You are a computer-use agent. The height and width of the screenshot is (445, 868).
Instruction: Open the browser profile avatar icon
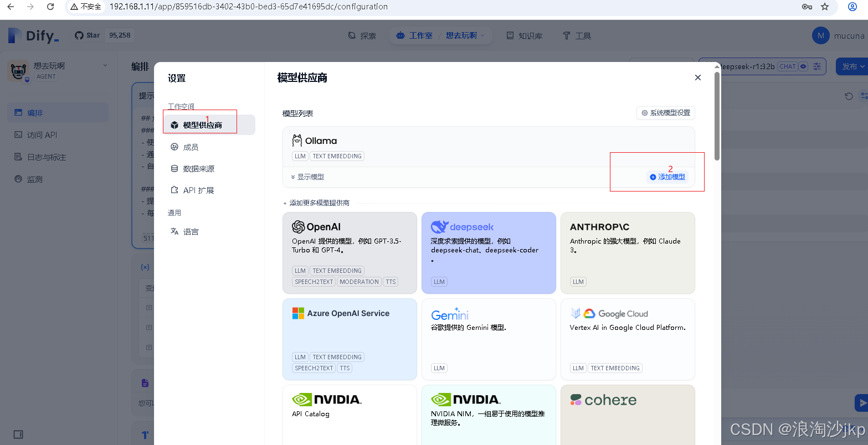coord(852,7)
